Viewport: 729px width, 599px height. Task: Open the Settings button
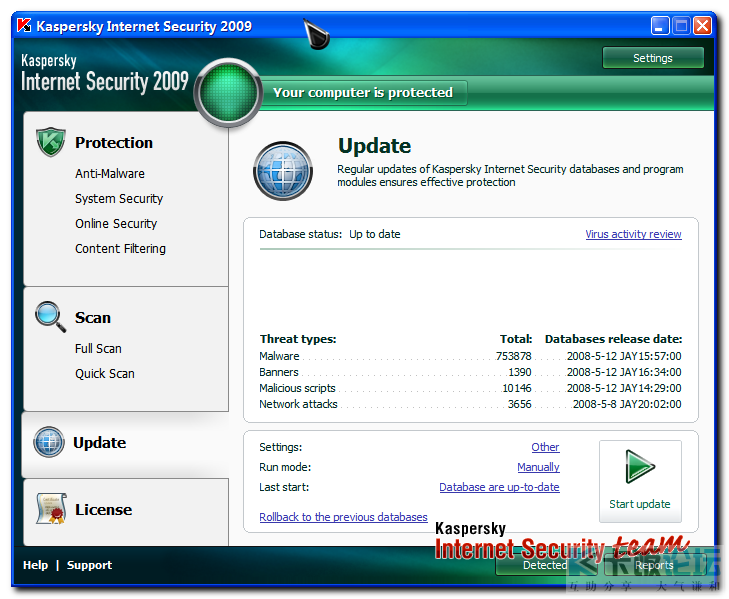tap(653, 58)
